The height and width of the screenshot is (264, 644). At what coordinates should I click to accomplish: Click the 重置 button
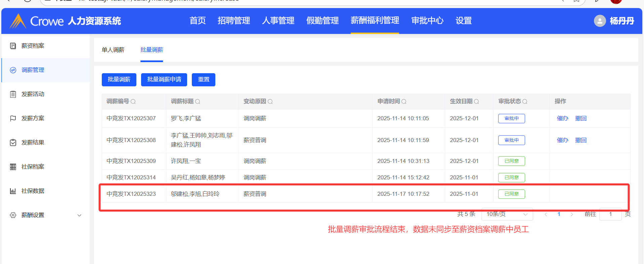203,80
